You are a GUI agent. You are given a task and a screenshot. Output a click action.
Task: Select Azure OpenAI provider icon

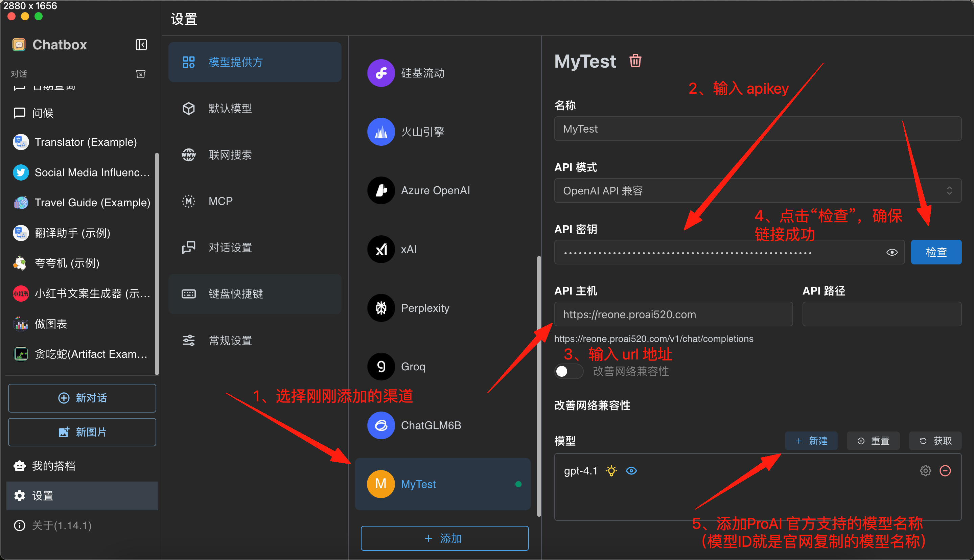coord(381,190)
